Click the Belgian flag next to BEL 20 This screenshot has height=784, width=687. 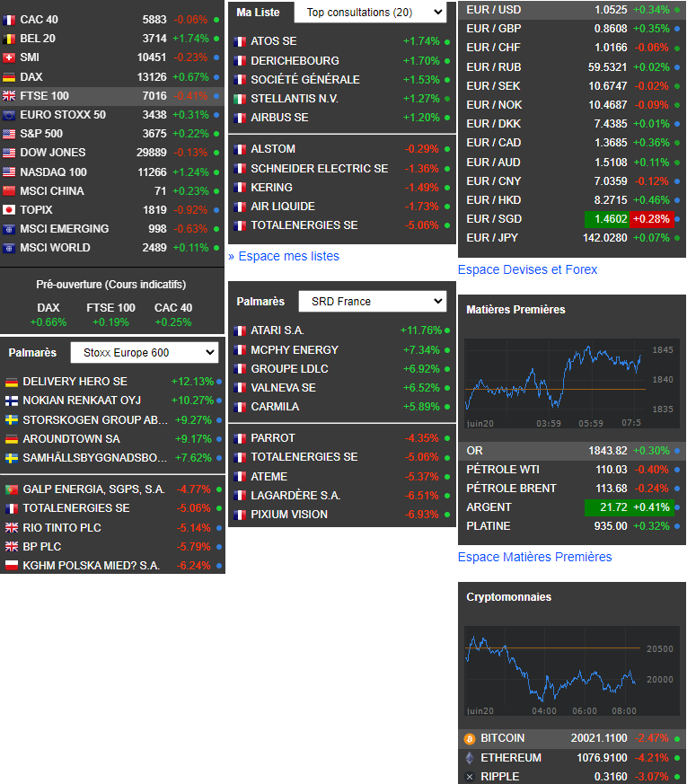9,39
